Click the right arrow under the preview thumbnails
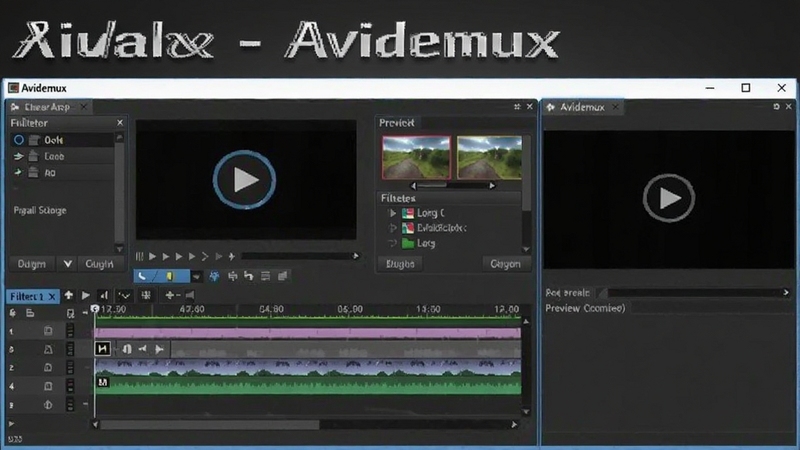800x450 pixels. (x=492, y=186)
